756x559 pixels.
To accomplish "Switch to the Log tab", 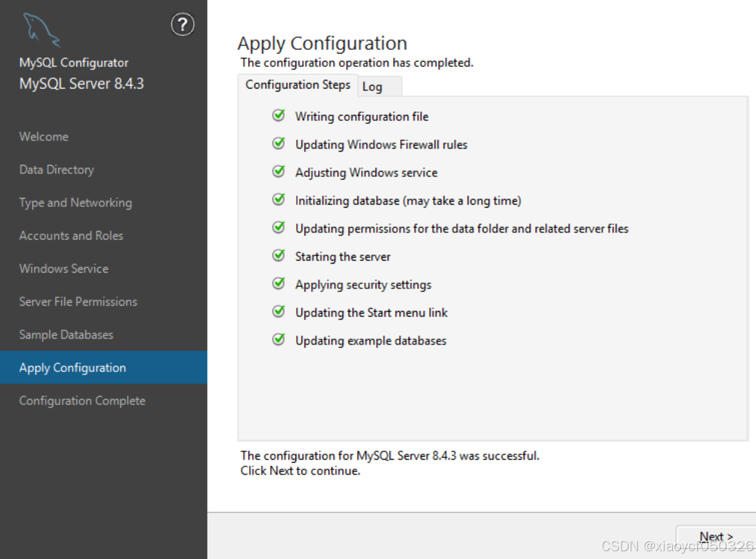I will pyautogui.click(x=379, y=87).
